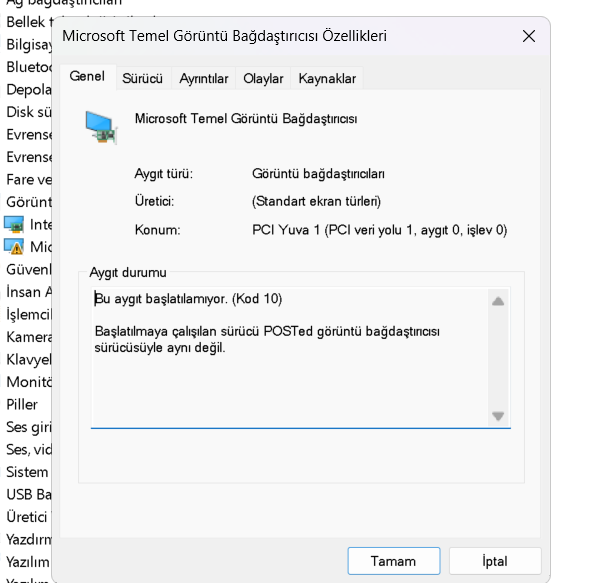This screenshot has width=616, height=583.
Task: Select USB Ba... category in Device Manager tree
Action: (29, 494)
